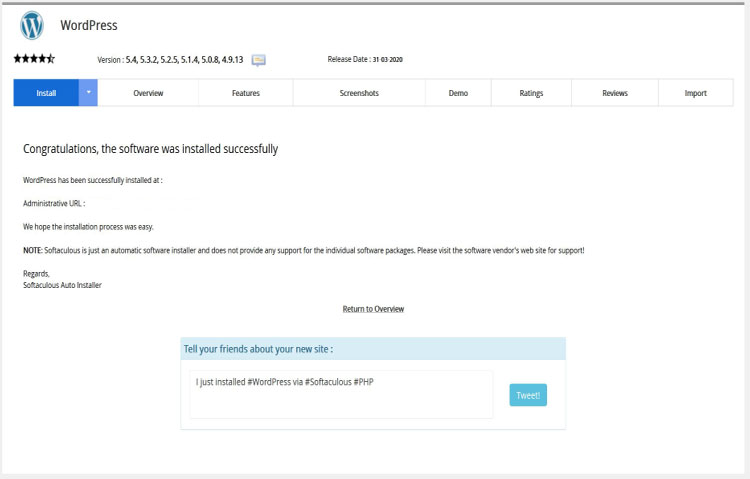Screen dimensions: 750x479
Task: Open the Demo tab
Action: (x=458, y=93)
